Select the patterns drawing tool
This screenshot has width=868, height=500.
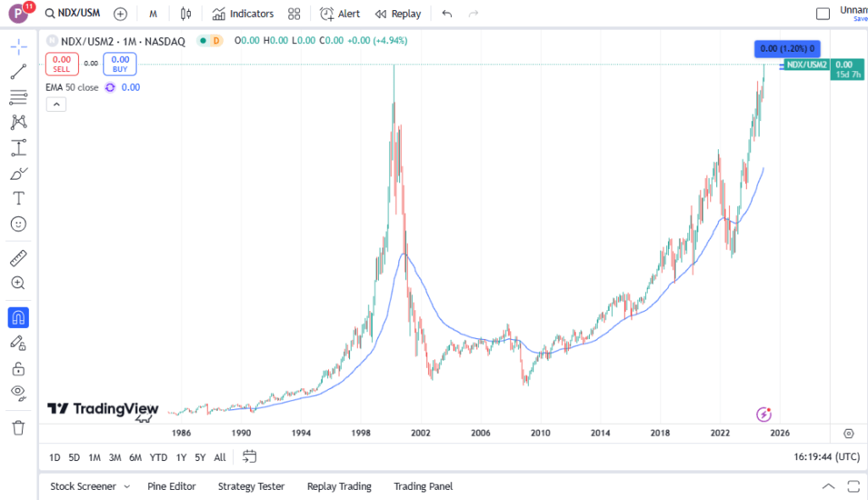tap(19, 122)
